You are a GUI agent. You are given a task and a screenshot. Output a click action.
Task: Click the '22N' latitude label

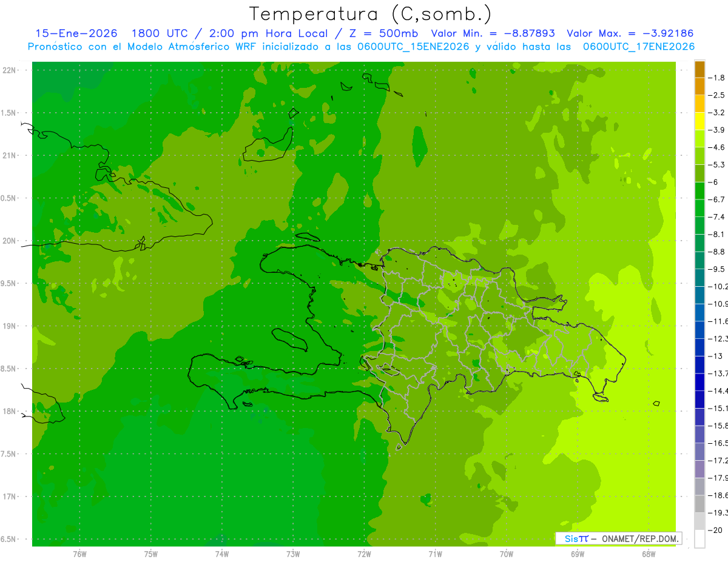point(9,70)
